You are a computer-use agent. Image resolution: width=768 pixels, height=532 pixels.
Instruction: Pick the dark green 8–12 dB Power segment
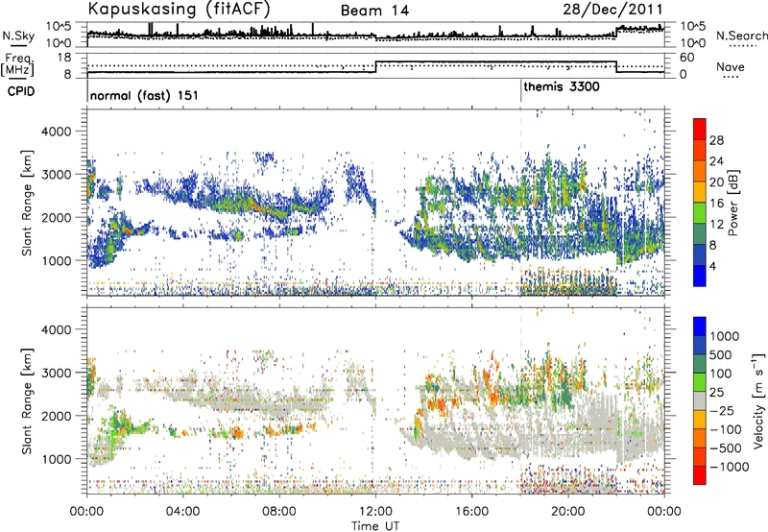click(x=700, y=234)
